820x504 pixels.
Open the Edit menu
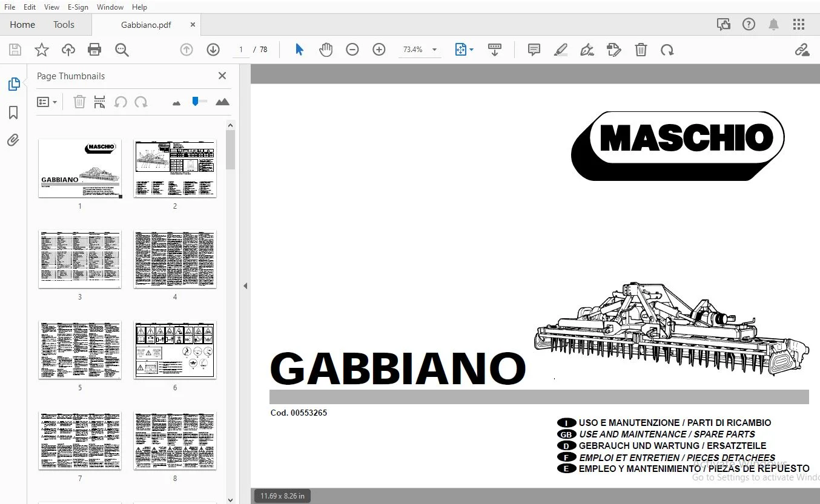(29, 7)
